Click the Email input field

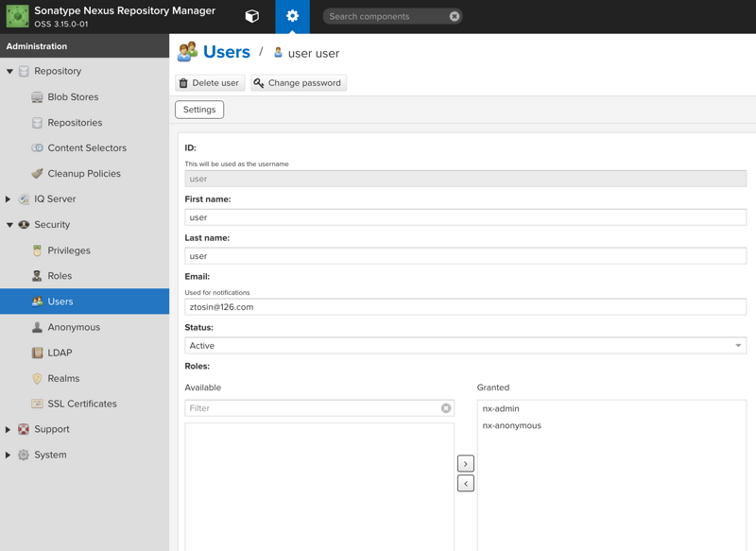coord(465,307)
